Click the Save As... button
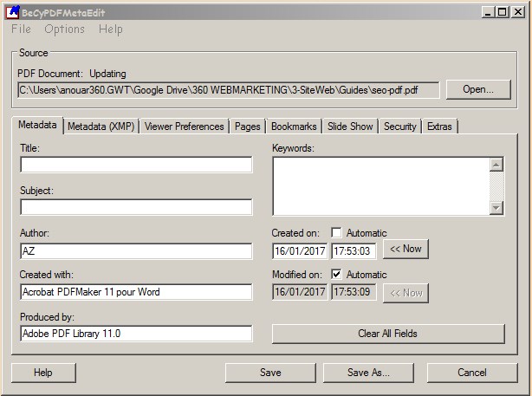 pyautogui.click(x=368, y=373)
